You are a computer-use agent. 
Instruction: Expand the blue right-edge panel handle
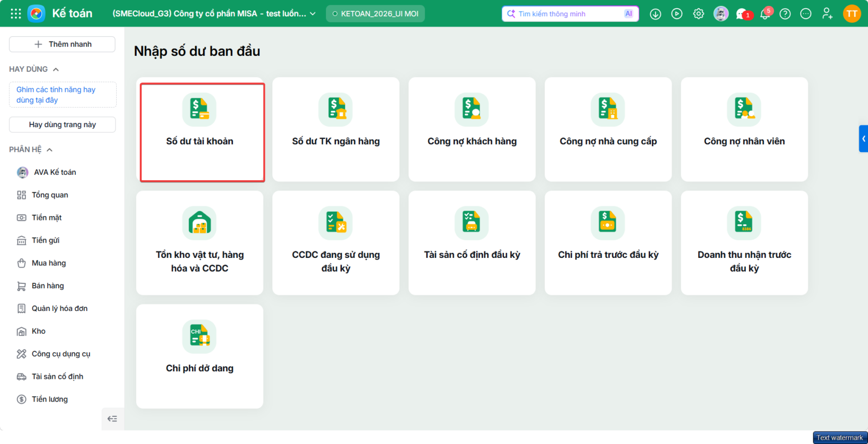coord(863,138)
